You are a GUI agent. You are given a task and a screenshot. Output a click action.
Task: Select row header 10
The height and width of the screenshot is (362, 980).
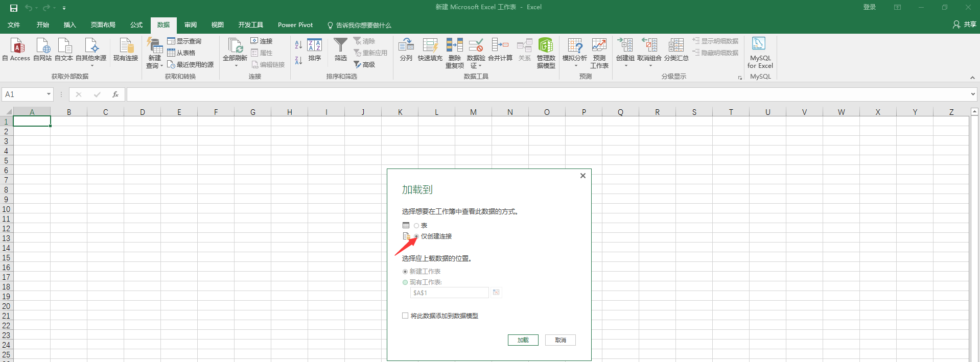6,209
